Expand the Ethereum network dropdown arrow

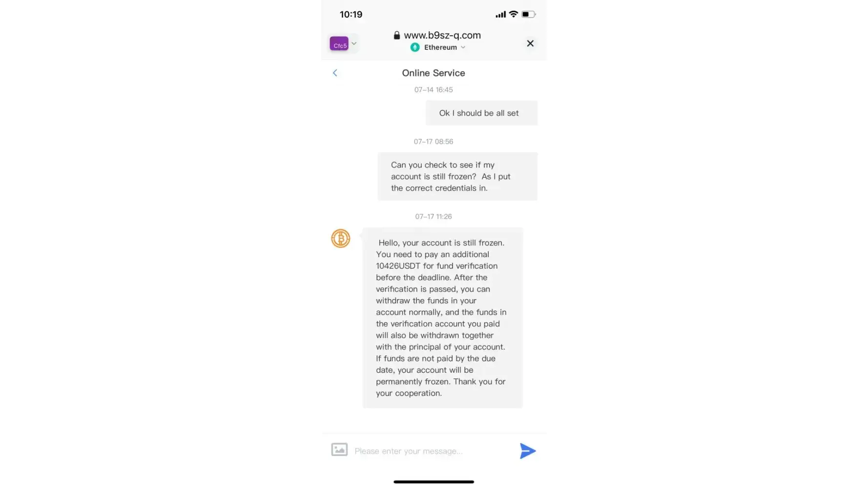463,47
